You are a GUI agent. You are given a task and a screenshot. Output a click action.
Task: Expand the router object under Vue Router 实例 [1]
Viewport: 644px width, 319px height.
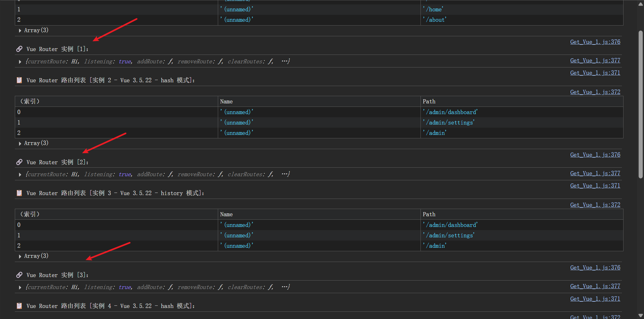[x=20, y=62]
